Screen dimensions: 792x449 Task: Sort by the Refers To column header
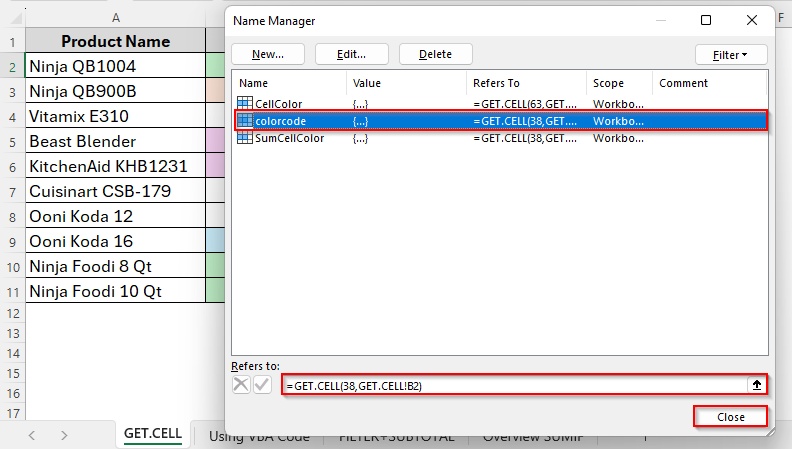pos(526,83)
